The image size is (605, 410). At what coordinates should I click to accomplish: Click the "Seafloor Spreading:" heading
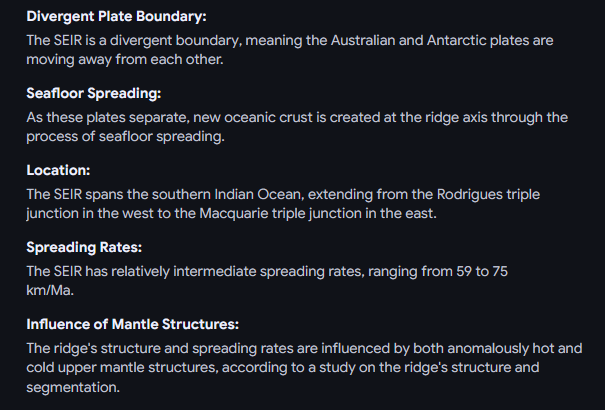click(x=93, y=94)
